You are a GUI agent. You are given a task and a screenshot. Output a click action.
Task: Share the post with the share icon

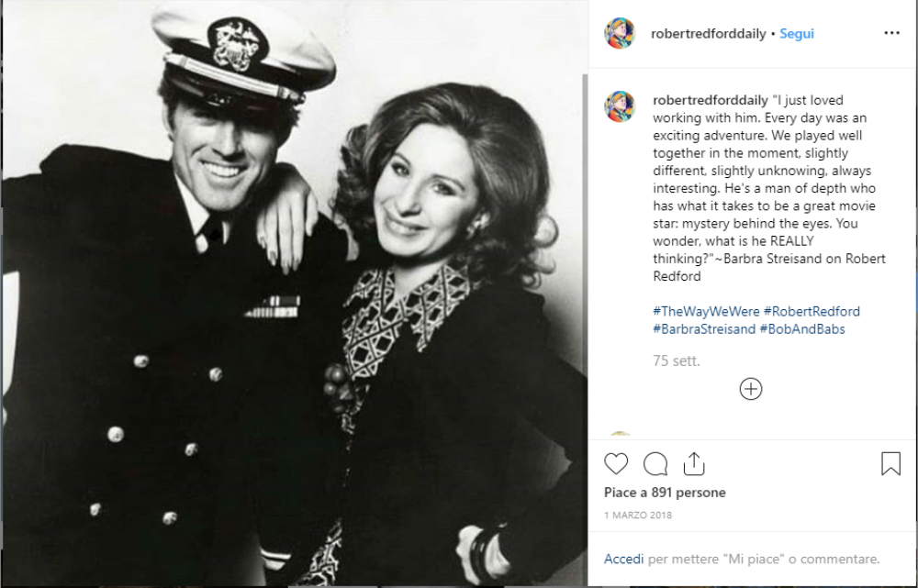[694, 463]
